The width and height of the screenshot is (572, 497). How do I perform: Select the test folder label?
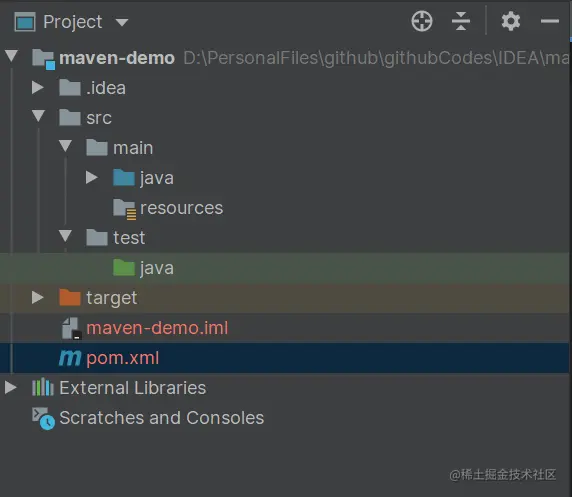click(x=129, y=238)
